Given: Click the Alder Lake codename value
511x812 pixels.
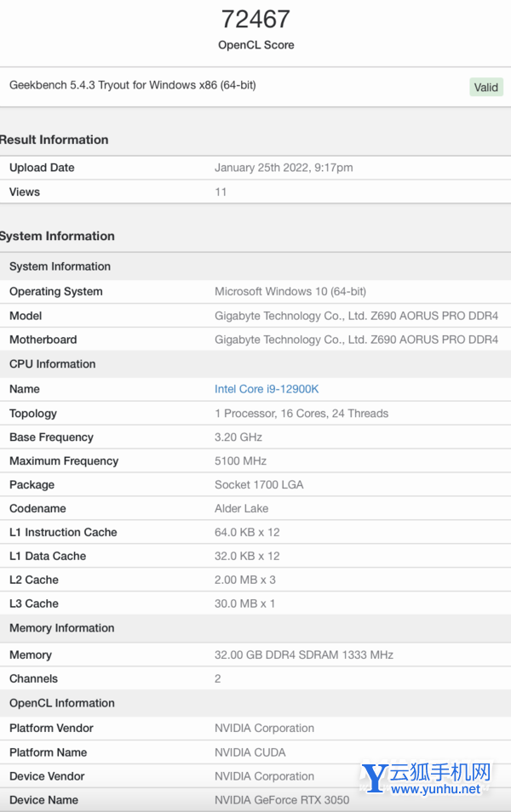Looking at the screenshot, I should 241,509.
